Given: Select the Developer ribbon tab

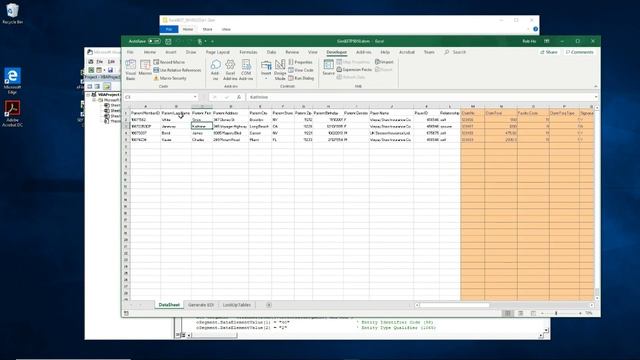Looking at the screenshot, I should [x=336, y=52].
